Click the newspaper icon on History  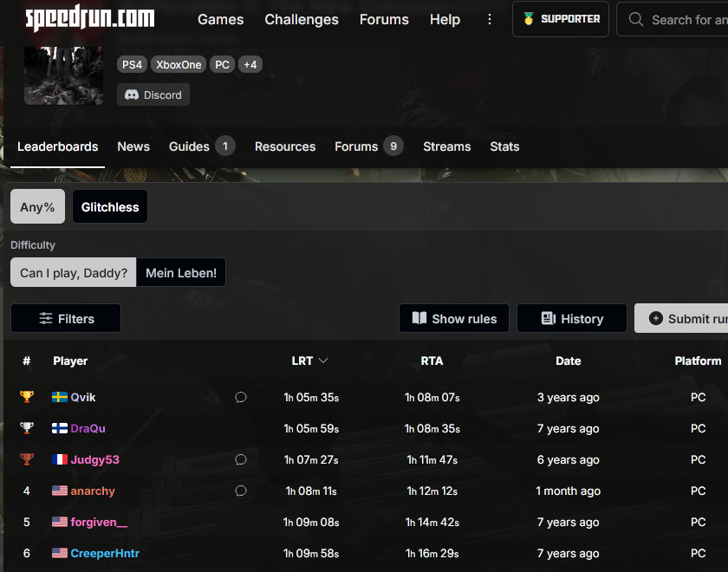click(x=549, y=319)
